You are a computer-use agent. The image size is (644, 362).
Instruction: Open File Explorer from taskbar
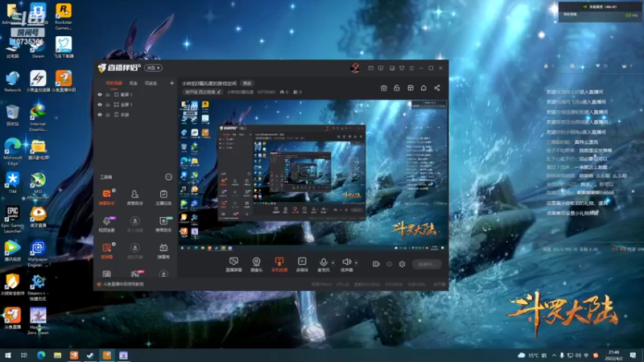click(57, 356)
